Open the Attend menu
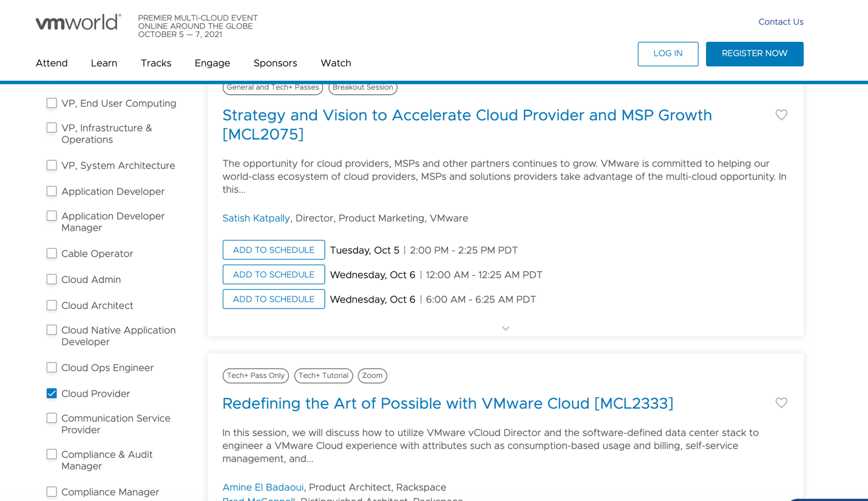The image size is (868, 501). tap(52, 63)
